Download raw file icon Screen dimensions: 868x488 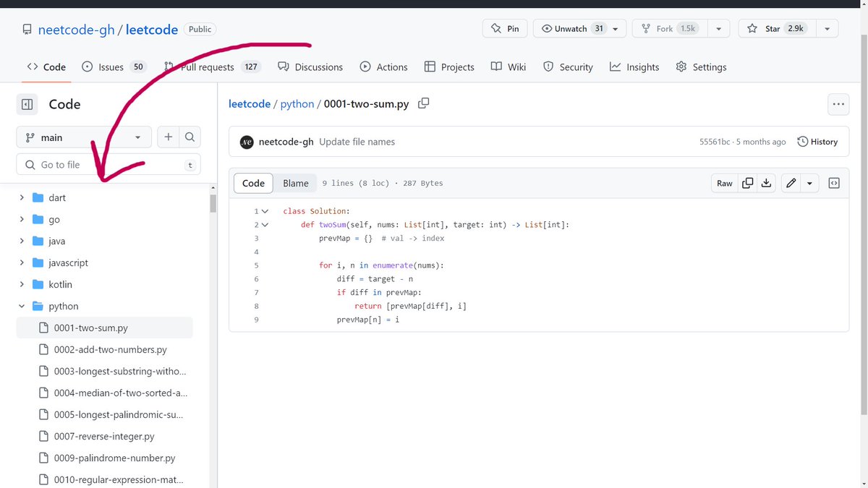[767, 183]
